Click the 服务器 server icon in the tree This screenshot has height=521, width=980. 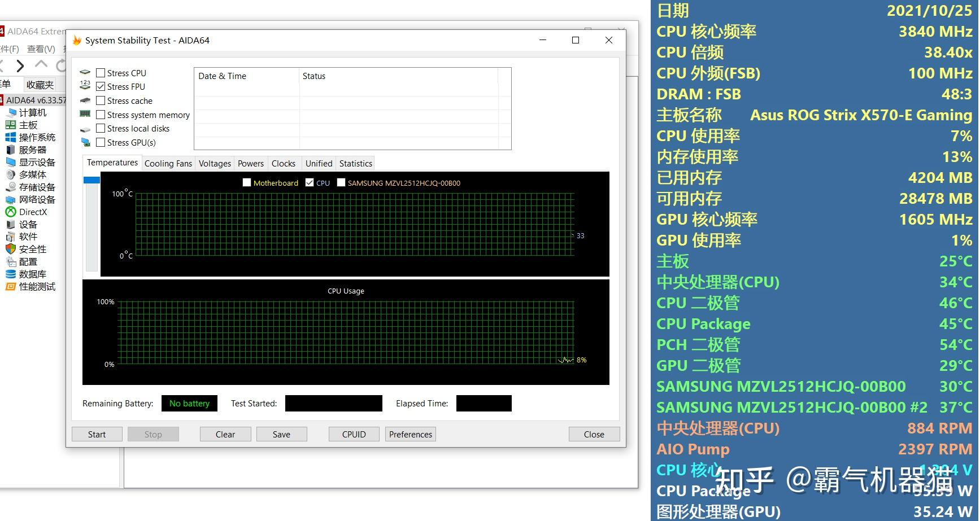click(10, 150)
